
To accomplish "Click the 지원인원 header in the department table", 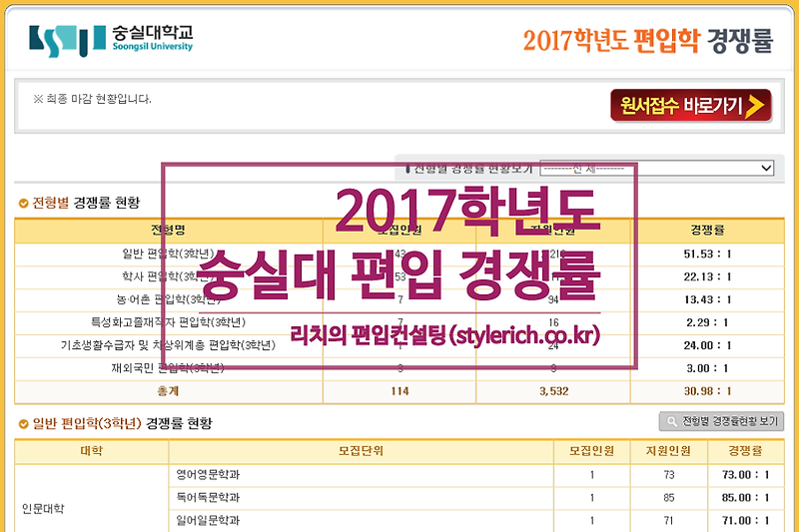I will click(x=668, y=451).
